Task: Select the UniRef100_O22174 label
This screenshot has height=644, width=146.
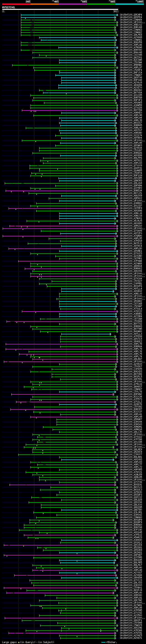Action: pos(131,135)
